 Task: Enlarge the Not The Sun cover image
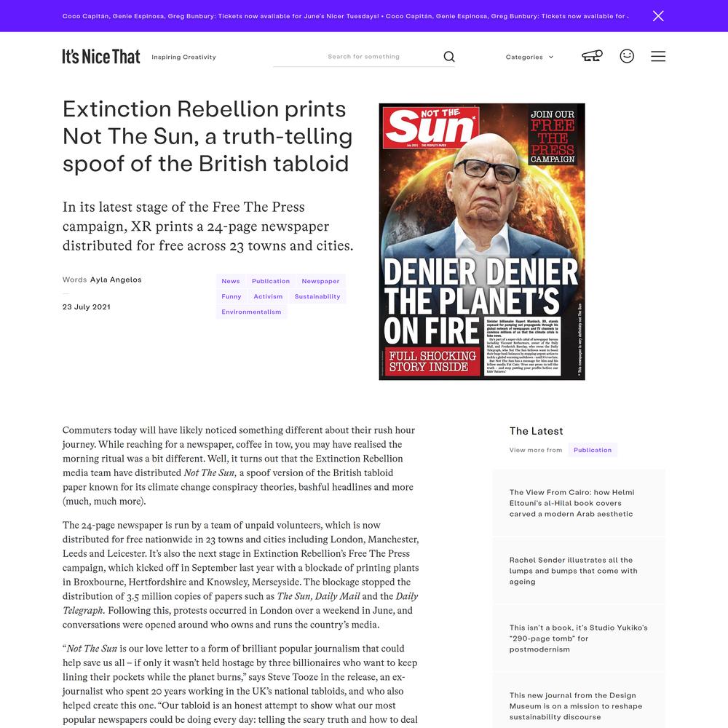point(482,242)
